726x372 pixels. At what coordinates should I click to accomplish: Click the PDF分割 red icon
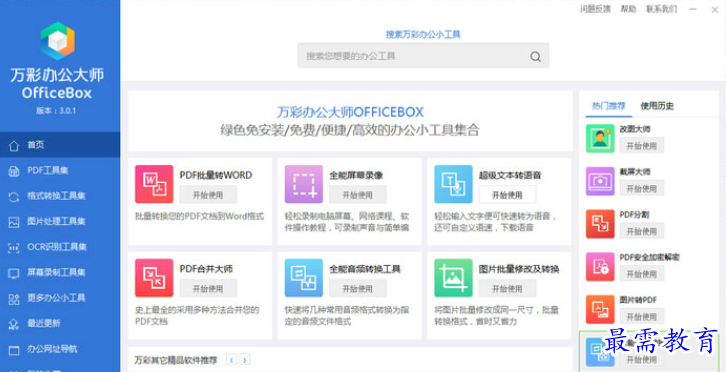(x=600, y=224)
